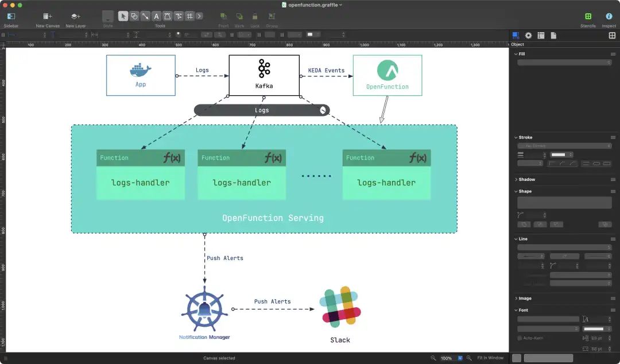Add a New Canvas
Screen dimensions: 620x364
point(48,16)
